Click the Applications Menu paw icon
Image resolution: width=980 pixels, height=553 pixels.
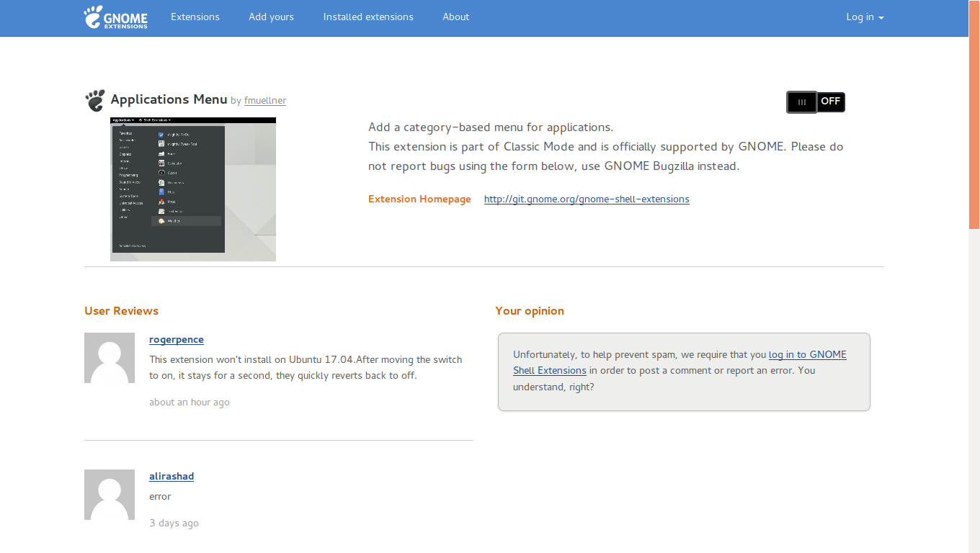click(95, 101)
